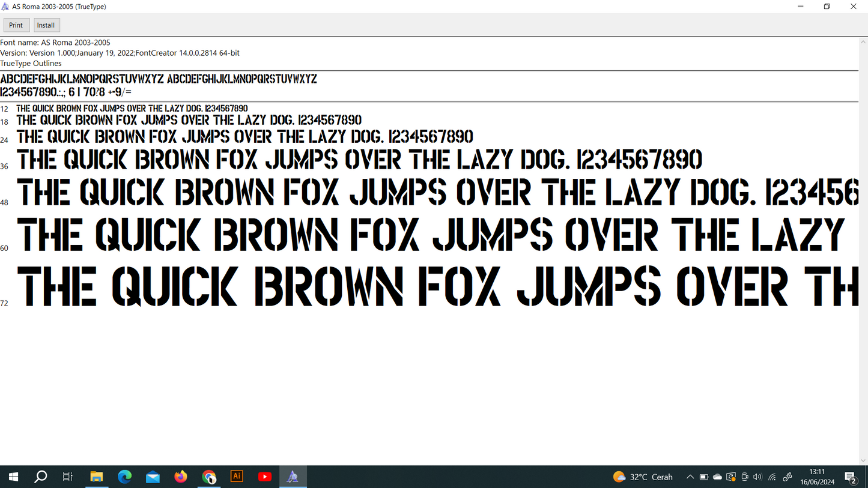This screenshot has width=868, height=488.
Task: Open battery status from the tray
Action: click(704, 477)
